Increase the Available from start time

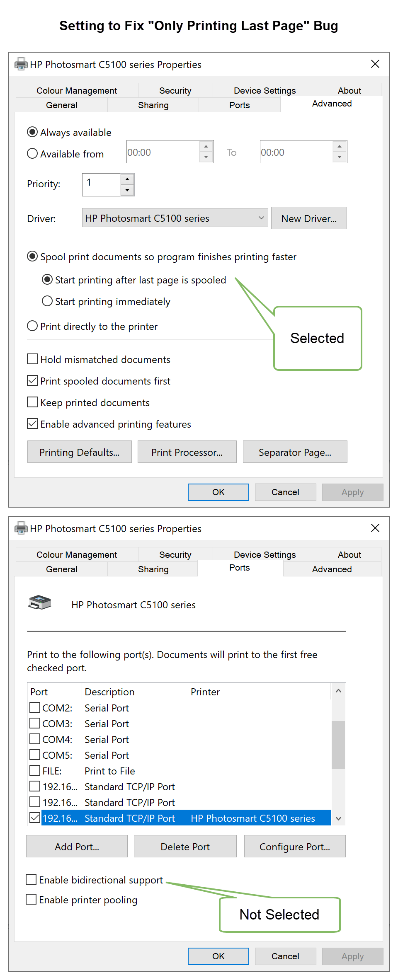pyautogui.click(x=206, y=147)
